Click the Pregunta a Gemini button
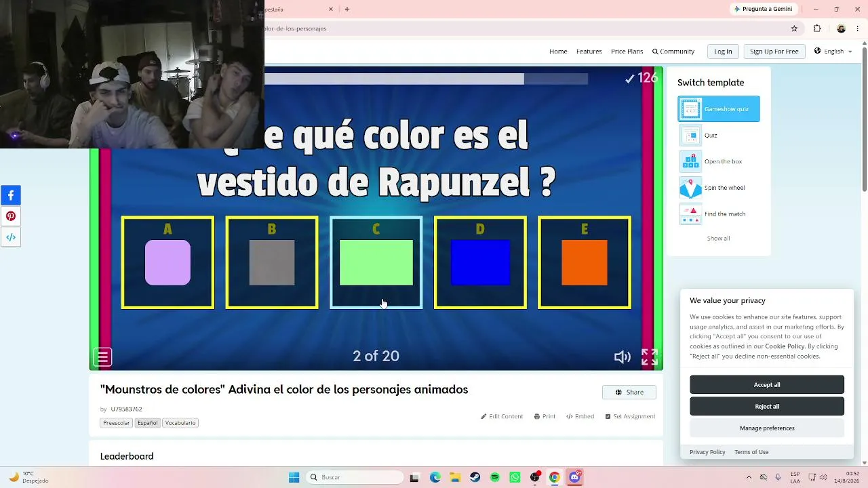Viewport: 868px width, 488px height. coord(763,9)
